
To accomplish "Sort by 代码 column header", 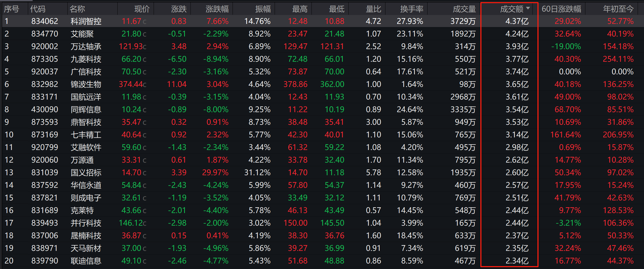I will pyautogui.click(x=38, y=9).
